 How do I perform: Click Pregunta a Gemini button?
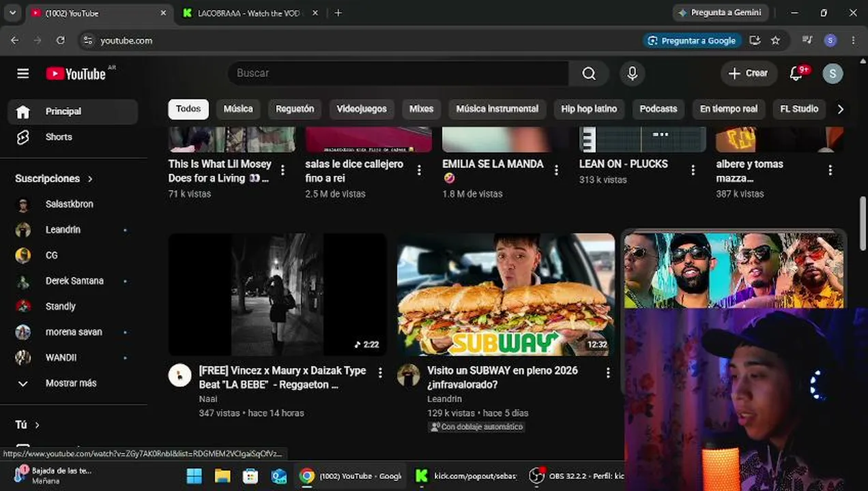click(722, 13)
